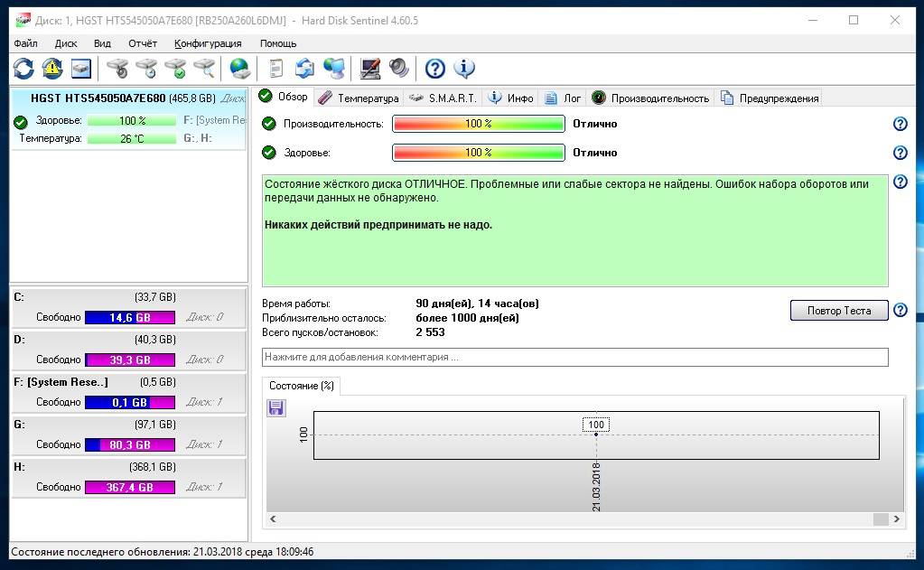Click the speaker sound toolbar icon
924x570 pixels.
(398, 68)
